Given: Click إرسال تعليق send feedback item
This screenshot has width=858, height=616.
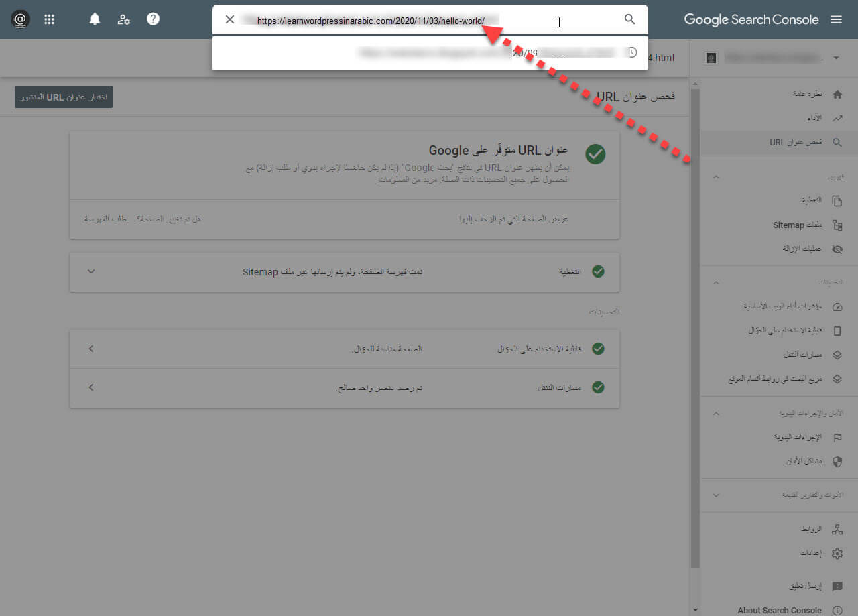Looking at the screenshot, I should point(804,587).
